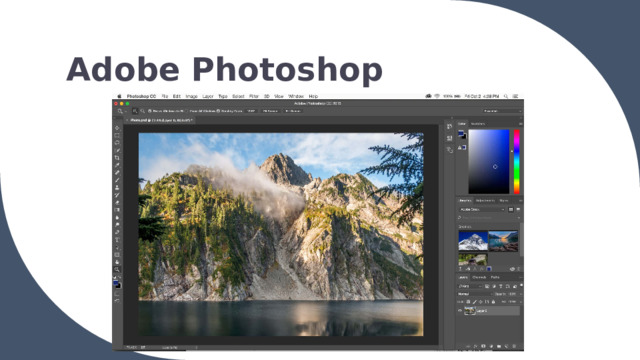Open the Photoshop CC application menu
The image size is (640, 360).
[141, 96]
